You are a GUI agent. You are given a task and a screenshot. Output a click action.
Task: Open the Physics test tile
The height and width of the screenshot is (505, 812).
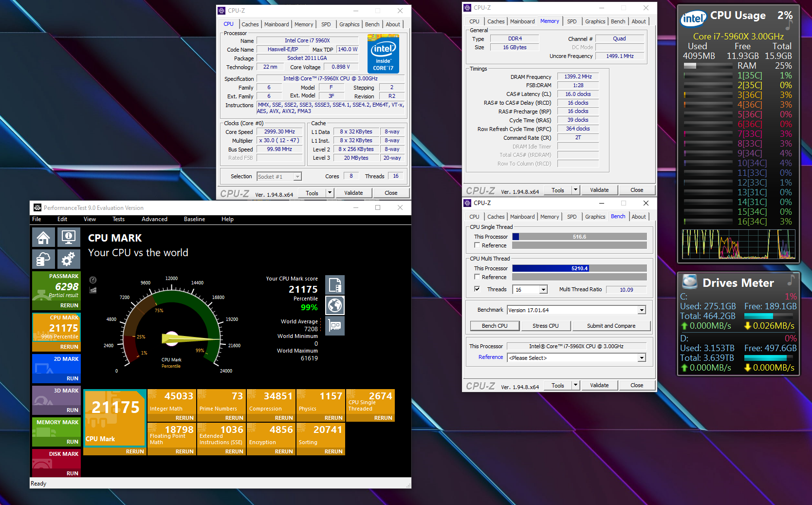tap(320, 405)
